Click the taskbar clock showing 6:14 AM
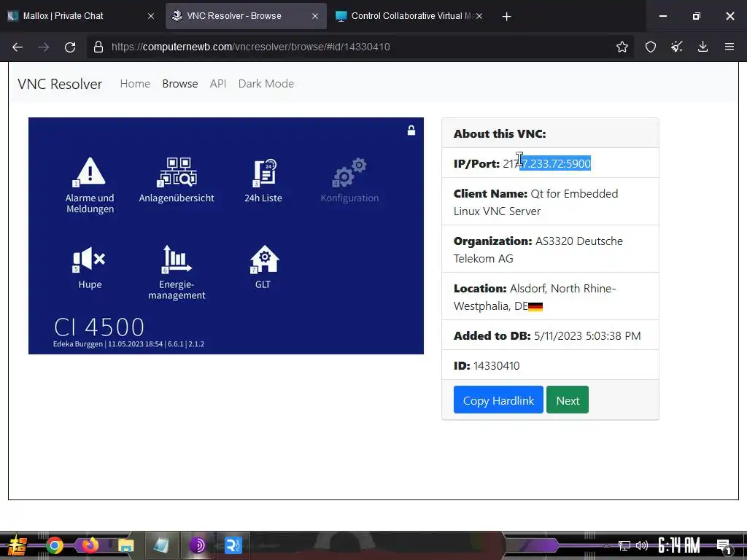747x560 pixels. pos(679,545)
